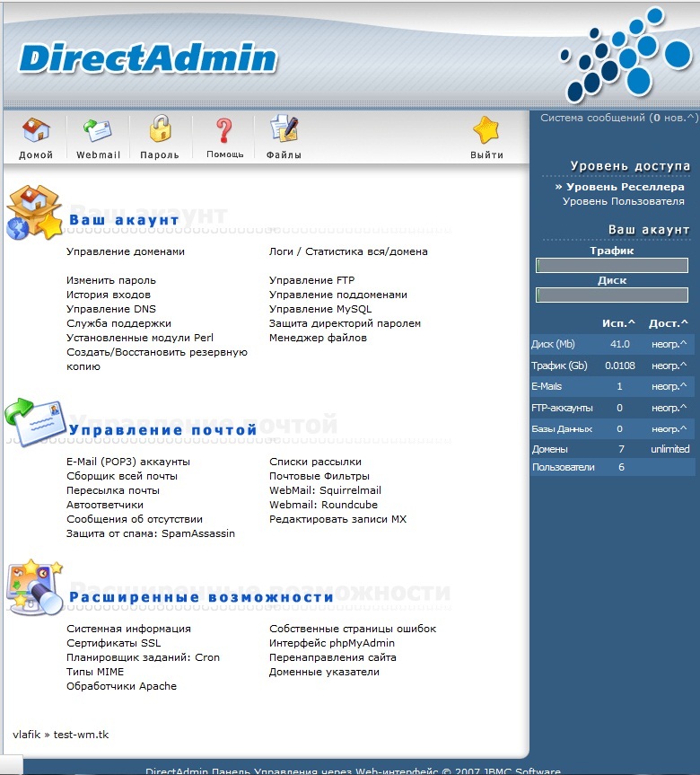This screenshot has height=775, width=700.
Task: Open Обработчики Apache
Action: coord(121,686)
